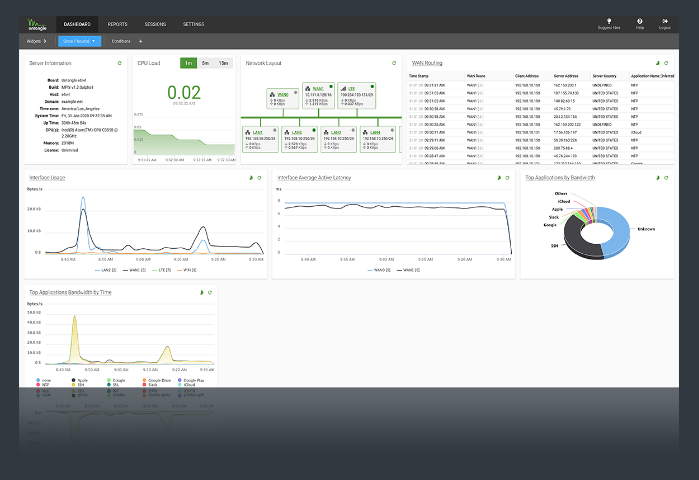
Task: Toggle the Slack series legend dot
Action: click(x=144, y=384)
